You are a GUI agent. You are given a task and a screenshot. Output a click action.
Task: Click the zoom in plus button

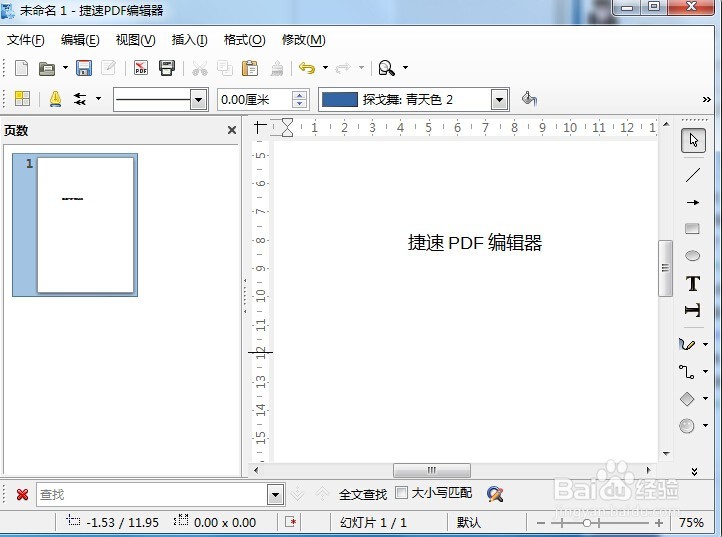pyautogui.click(x=659, y=523)
